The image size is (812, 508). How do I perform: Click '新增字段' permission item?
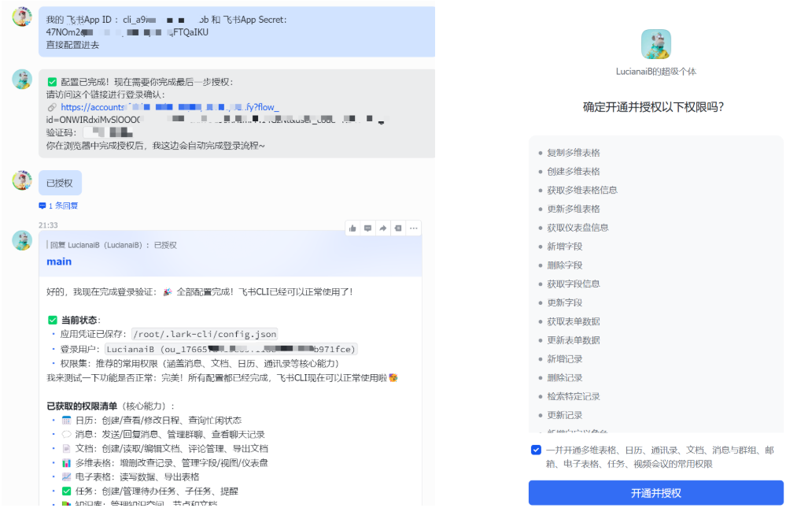click(564, 247)
